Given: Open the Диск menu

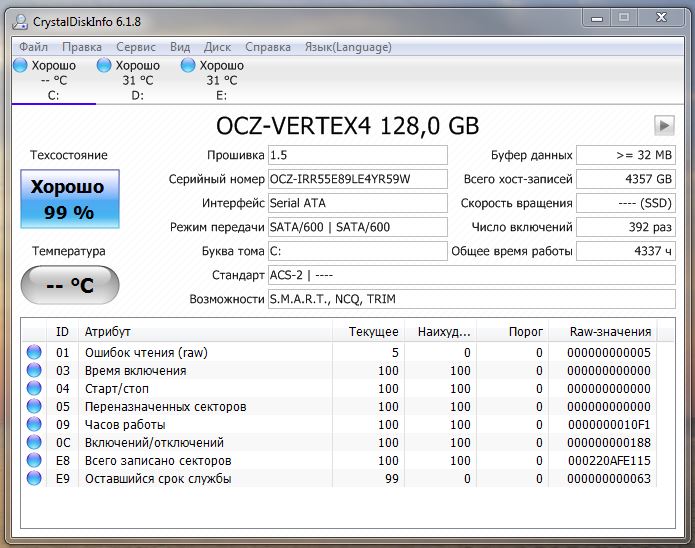Looking at the screenshot, I should (217, 47).
